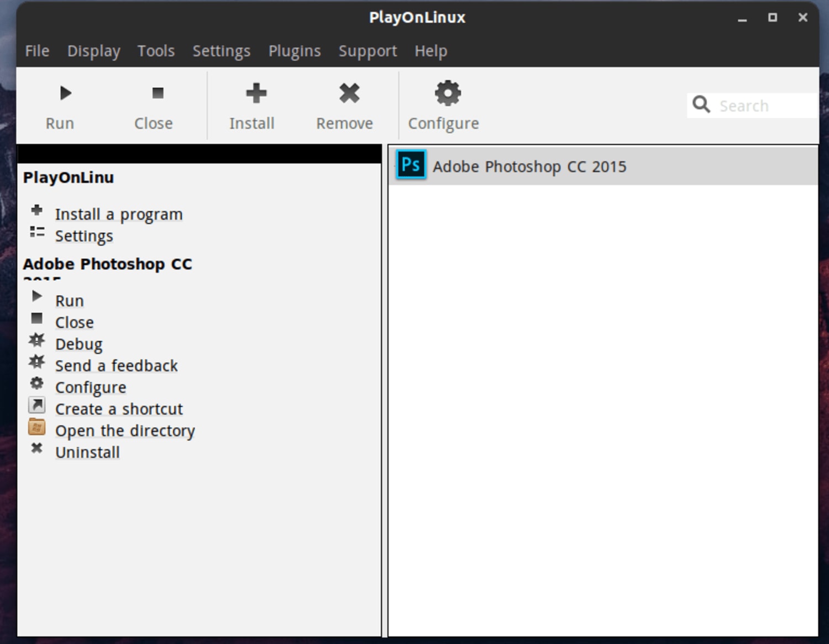Open the Settings menu in menu bar
Viewport: 829px width, 644px height.
[x=221, y=51]
